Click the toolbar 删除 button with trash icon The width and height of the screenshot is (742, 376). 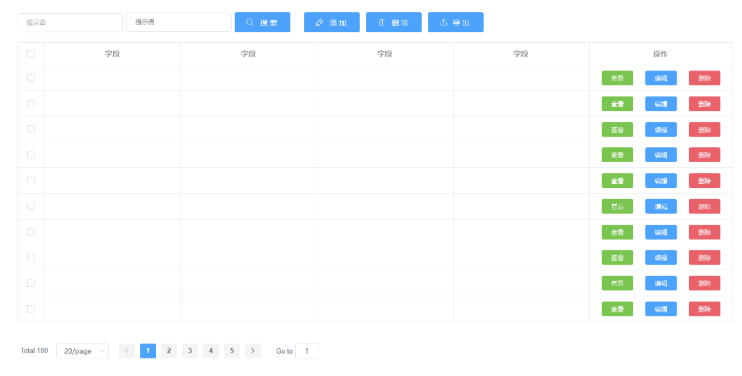click(394, 22)
